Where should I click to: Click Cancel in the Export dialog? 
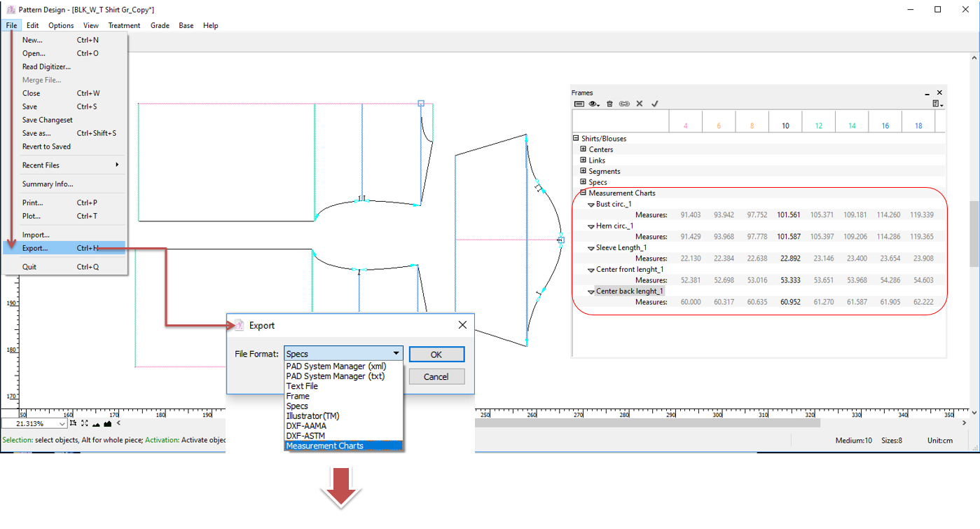click(x=436, y=377)
